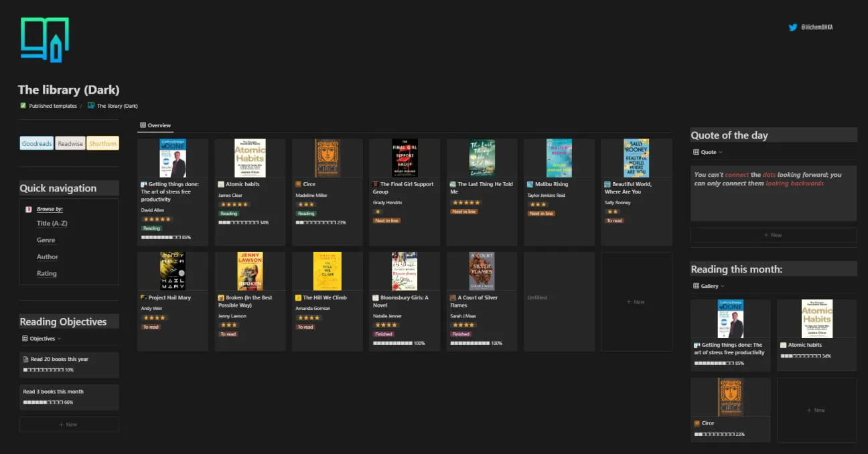This screenshot has height=454, width=868.
Task: Click the page icon beside Circe title in Overview
Action: [x=298, y=184]
